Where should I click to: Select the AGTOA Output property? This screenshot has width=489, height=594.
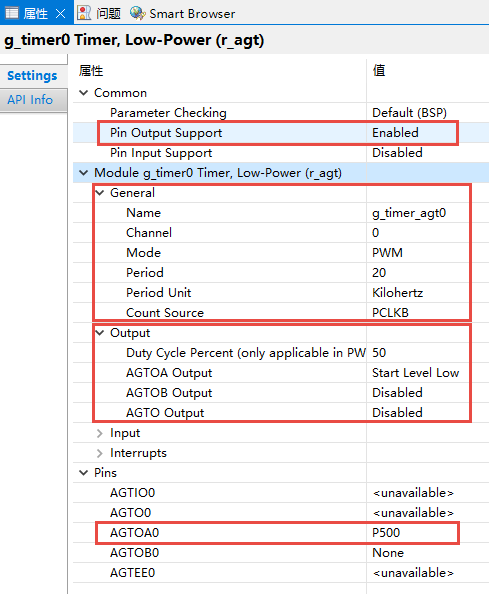[169, 373]
